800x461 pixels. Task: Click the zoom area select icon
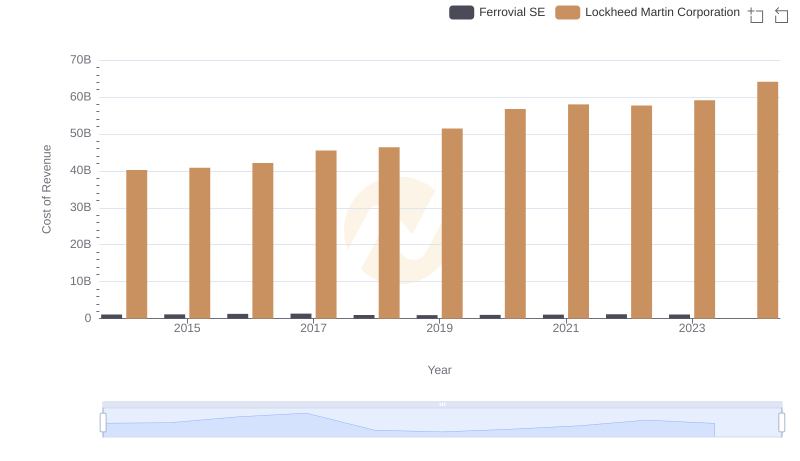pos(756,15)
